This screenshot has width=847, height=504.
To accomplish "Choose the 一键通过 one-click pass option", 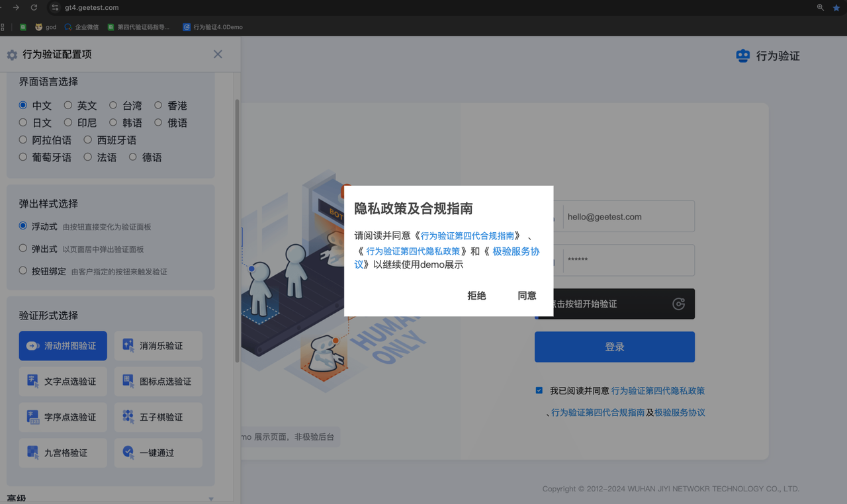I will [x=158, y=453].
